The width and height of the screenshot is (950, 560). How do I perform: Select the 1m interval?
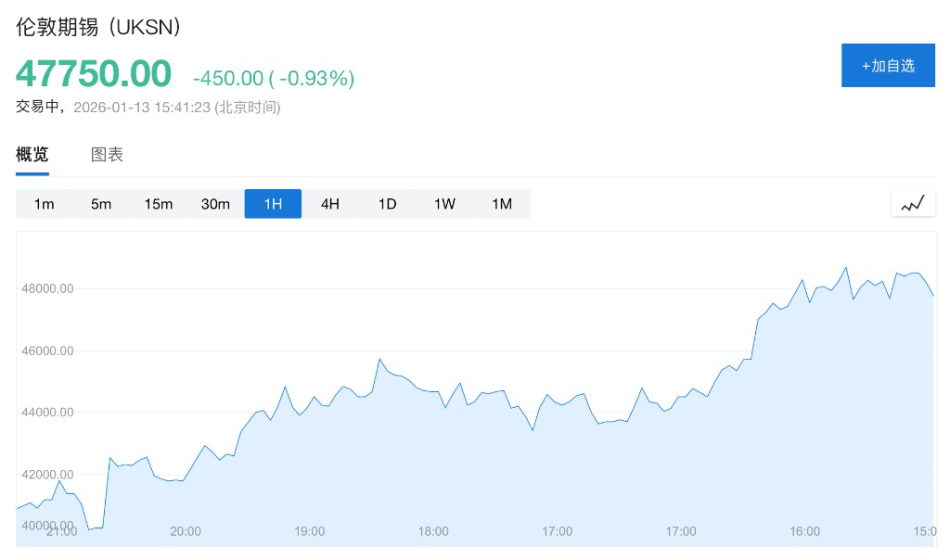45,204
